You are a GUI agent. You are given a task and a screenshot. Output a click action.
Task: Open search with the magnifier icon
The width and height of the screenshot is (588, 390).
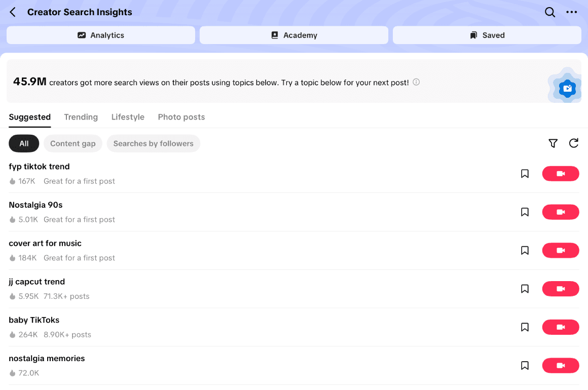tap(550, 12)
